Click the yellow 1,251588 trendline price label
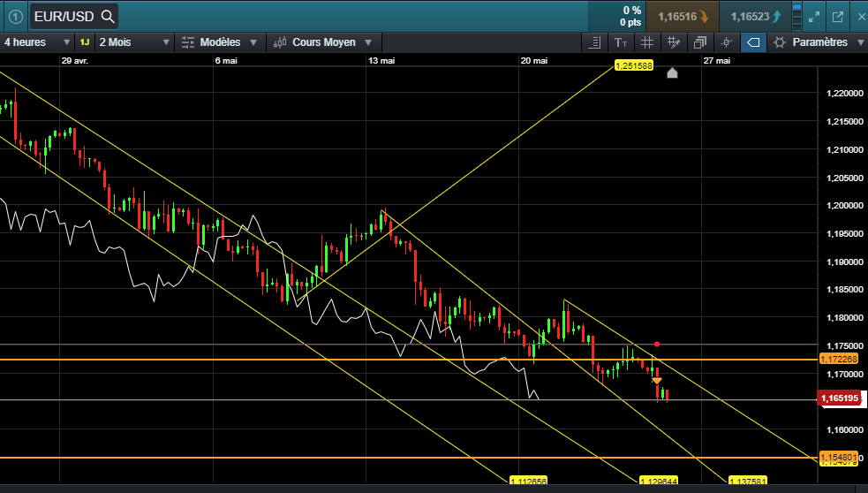The width and height of the screenshot is (868, 493). [633, 65]
